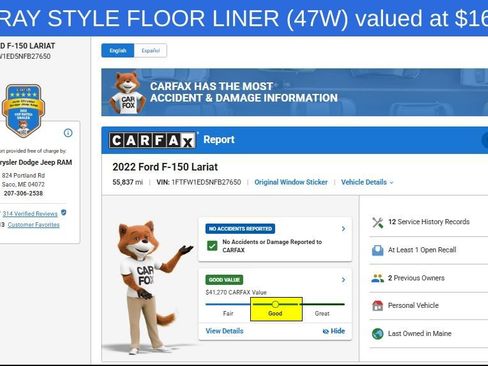Click the top rated dealer badge
Screen dimensions: 488x366
(23, 111)
